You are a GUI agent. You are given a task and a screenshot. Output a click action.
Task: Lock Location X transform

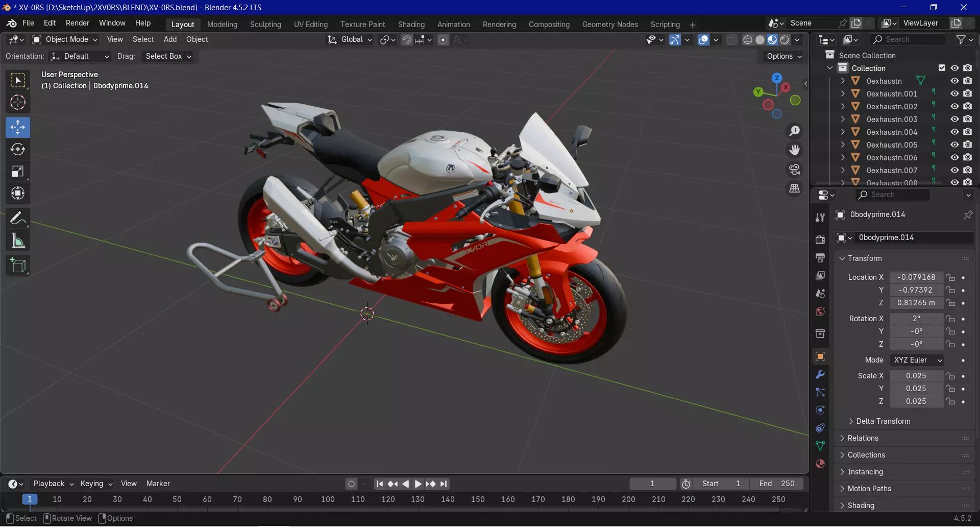click(950, 277)
